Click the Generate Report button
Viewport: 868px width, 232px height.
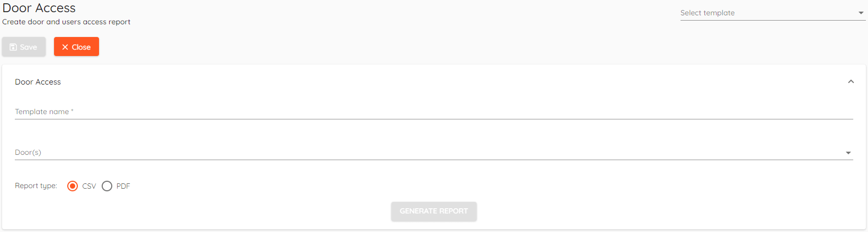(434, 211)
